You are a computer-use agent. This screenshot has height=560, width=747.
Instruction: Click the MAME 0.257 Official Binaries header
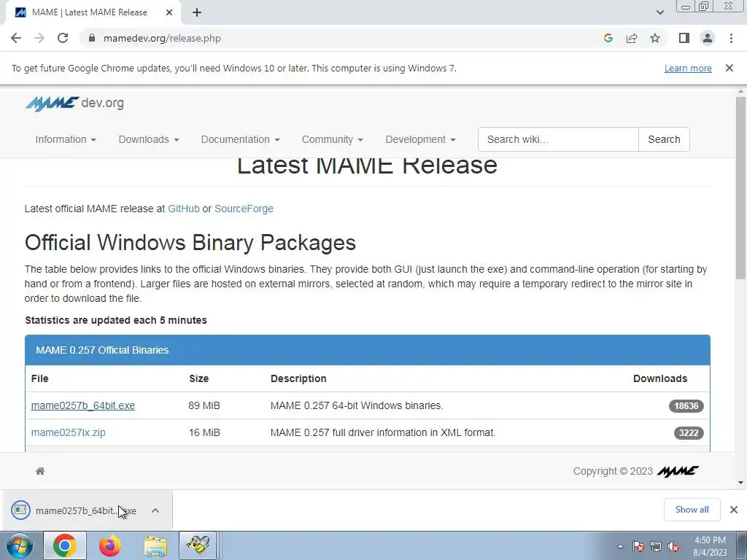[368, 350]
